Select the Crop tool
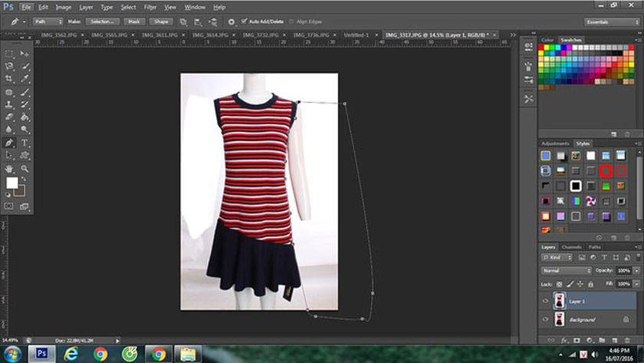644x363 pixels. tap(9, 78)
